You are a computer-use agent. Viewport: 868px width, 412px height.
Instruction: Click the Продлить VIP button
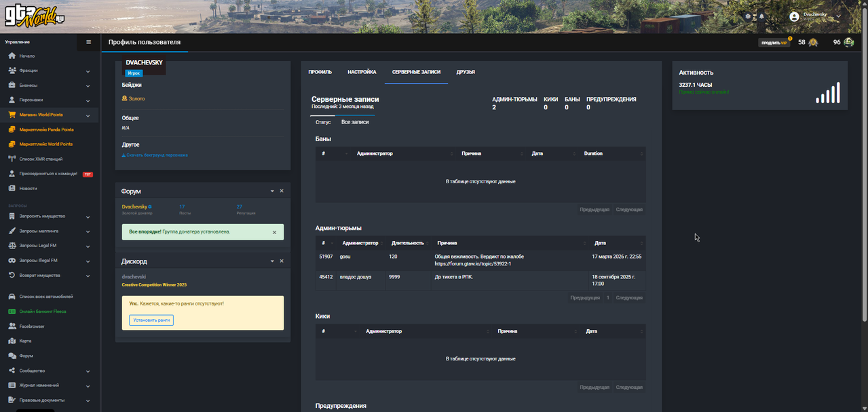pos(774,42)
